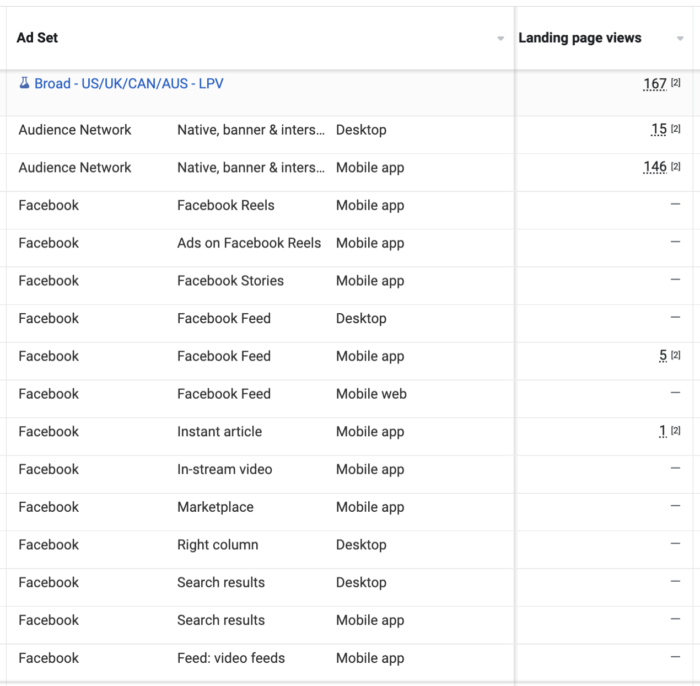The width and height of the screenshot is (700, 686).
Task: Click the 146 landing page views value
Action: pos(655,167)
